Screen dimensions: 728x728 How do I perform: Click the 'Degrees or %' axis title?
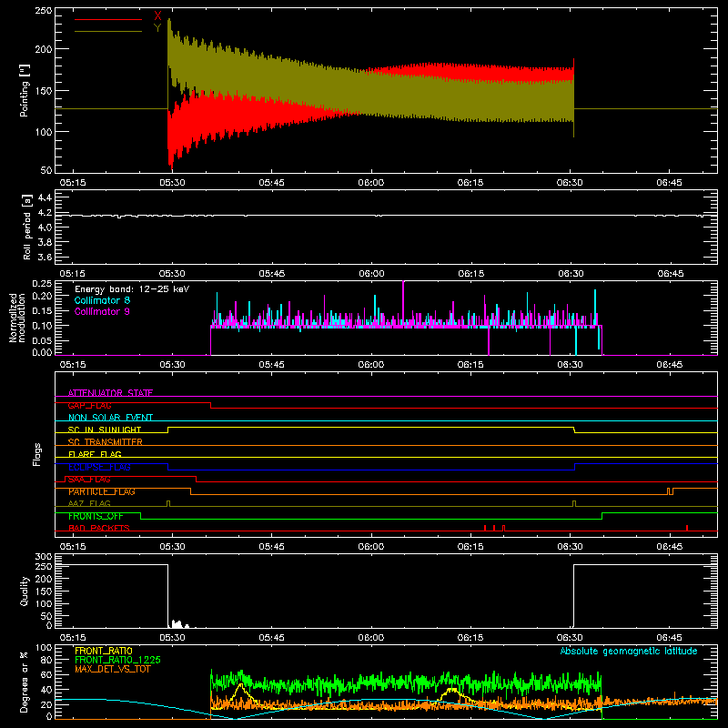pos(24,682)
